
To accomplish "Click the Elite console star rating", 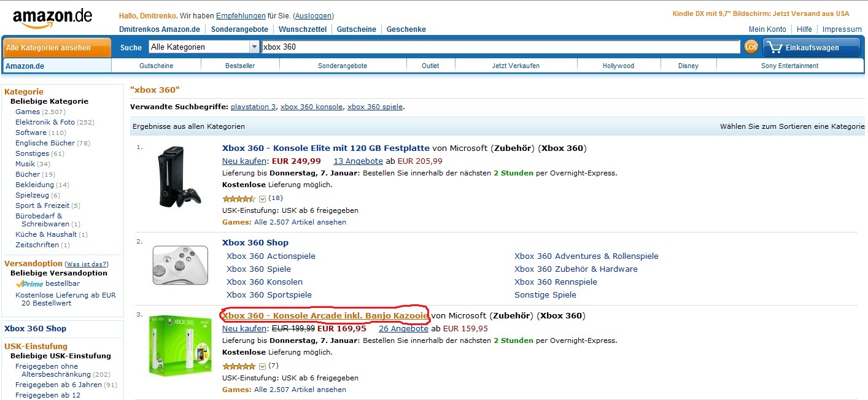I will [239, 198].
